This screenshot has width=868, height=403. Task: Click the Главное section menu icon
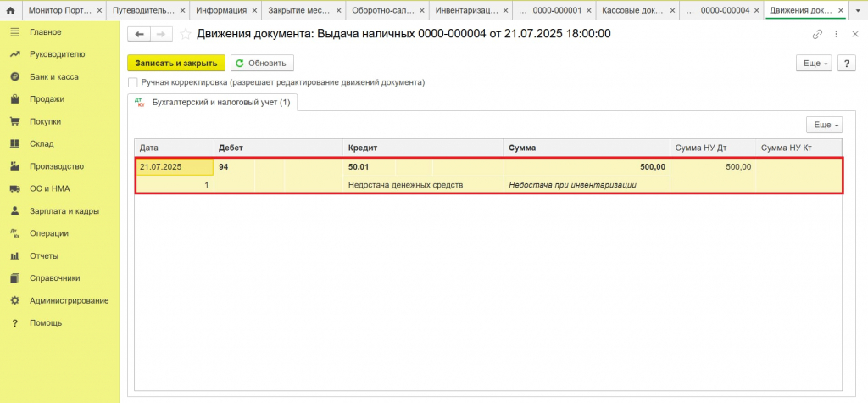pos(15,32)
